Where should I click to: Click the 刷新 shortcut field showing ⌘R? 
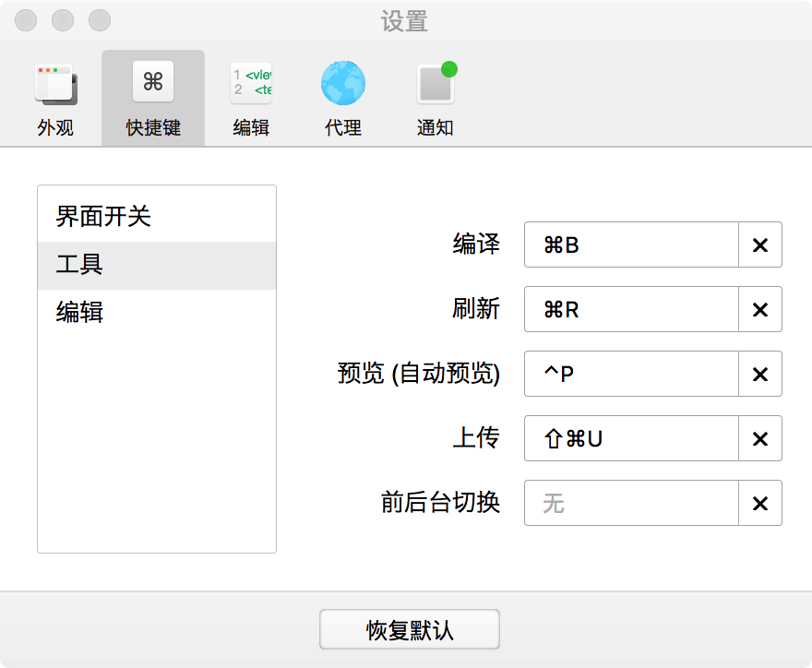[x=631, y=310]
